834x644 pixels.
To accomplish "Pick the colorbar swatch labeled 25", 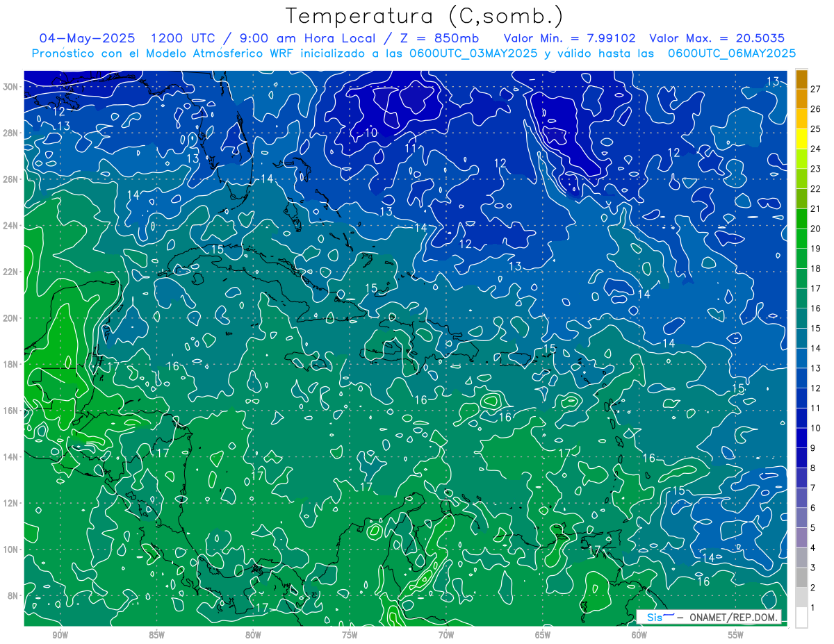I will [x=801, y=119].
